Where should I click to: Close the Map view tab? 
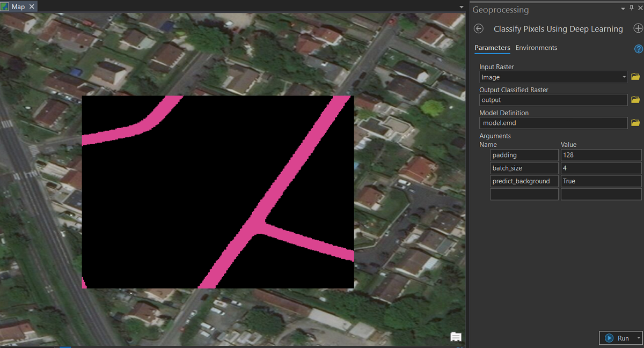tap(32, 7)
